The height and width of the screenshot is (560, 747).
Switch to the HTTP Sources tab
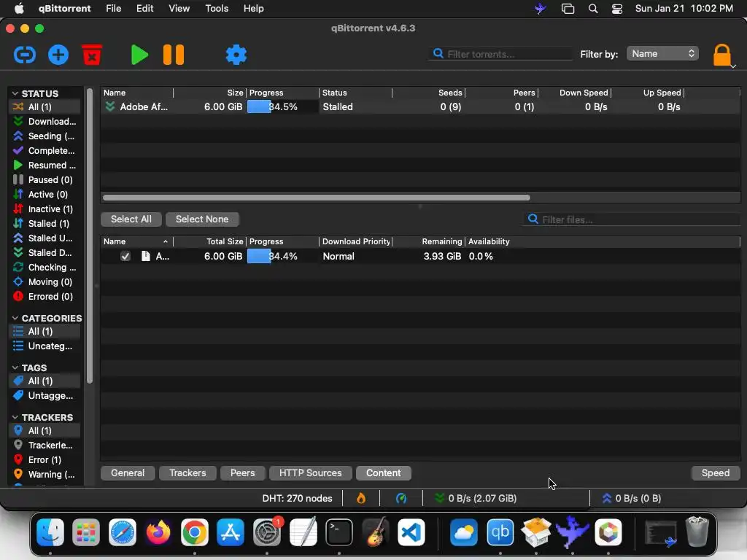coord(311,472)
